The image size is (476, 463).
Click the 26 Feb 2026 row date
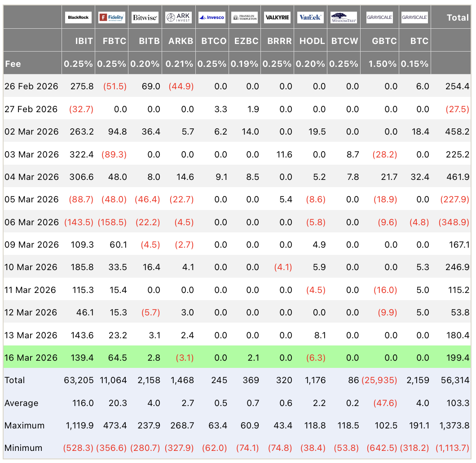[x=31, y=86]
